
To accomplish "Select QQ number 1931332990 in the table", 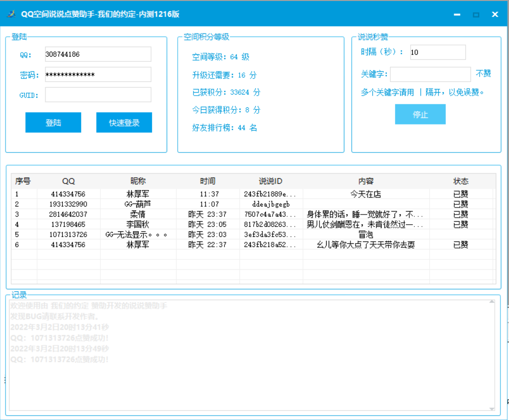I will click(68, 204).
